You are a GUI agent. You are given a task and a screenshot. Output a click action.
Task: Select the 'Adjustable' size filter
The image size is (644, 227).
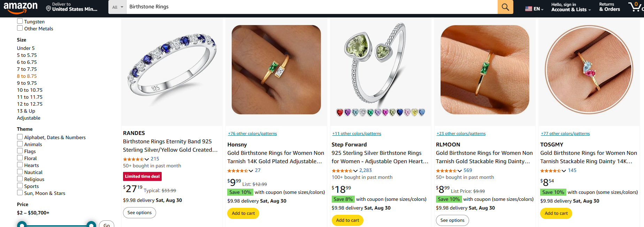(29, 118)
